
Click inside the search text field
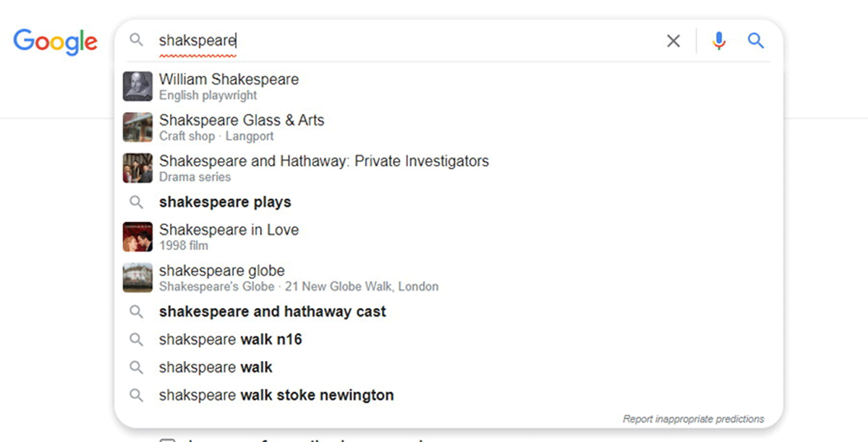[434, 41]
